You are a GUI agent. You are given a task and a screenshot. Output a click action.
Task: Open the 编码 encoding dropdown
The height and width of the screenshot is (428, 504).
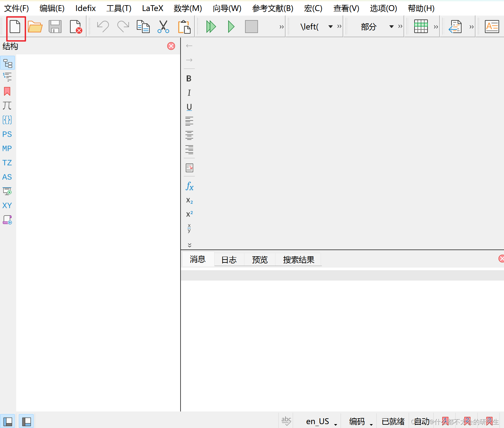coord(361,421)
